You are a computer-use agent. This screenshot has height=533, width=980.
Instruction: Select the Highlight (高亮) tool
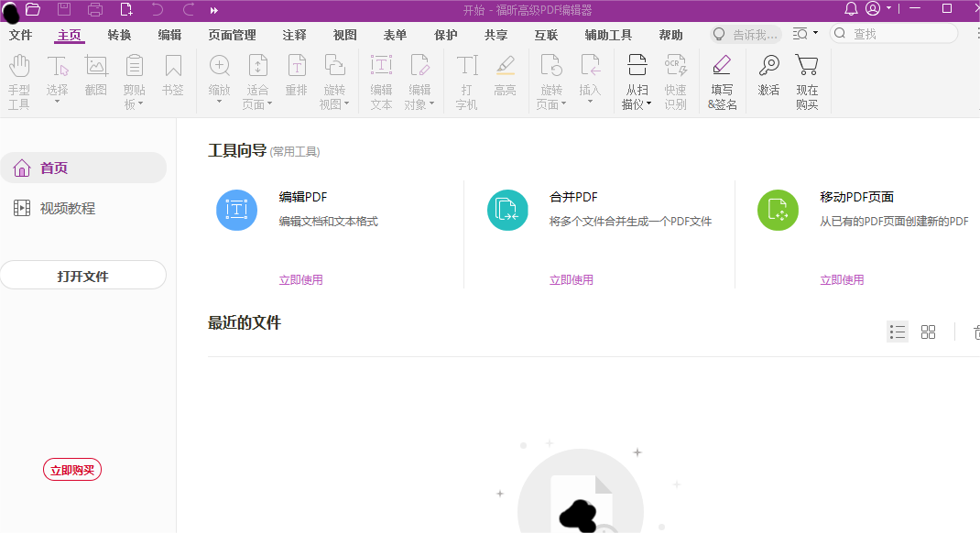[x=506, y=66]
